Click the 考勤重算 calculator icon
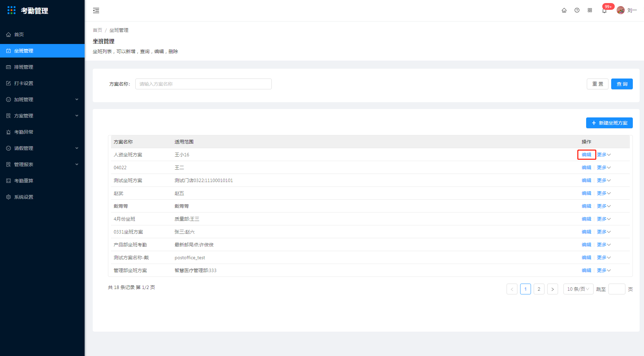Viewport: 644px width, 356px height. tap(8, 181)
